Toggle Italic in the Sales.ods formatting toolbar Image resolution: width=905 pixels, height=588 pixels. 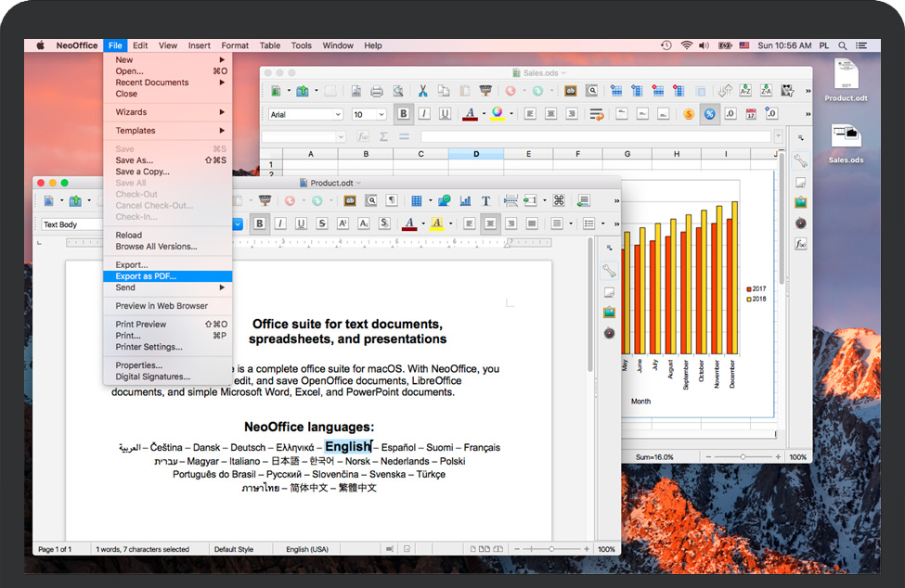click(424, 114)
